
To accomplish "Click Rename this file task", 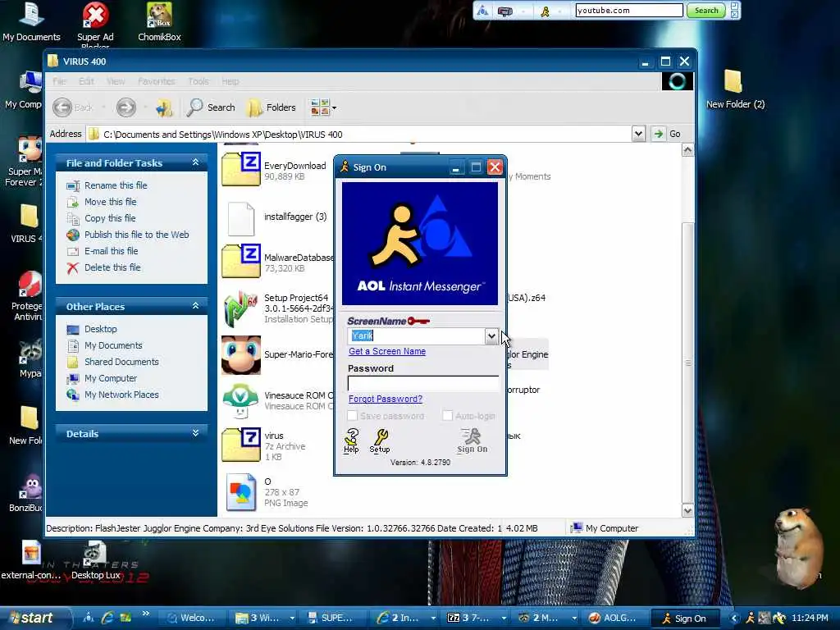I will point(116,185).
